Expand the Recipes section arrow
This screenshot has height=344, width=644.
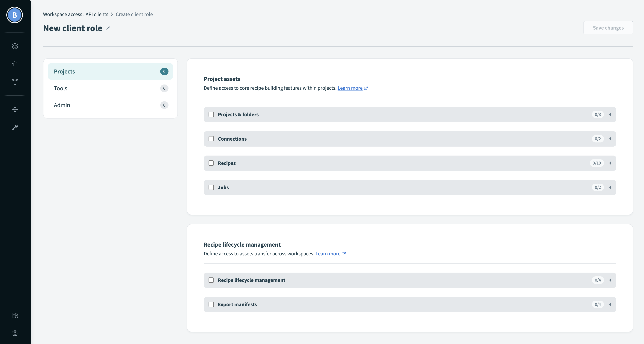[x=610, y=163]
